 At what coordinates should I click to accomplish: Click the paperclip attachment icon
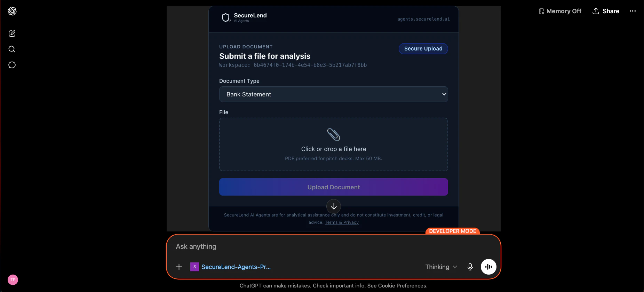pyautogui.click(x=334, y=135)
